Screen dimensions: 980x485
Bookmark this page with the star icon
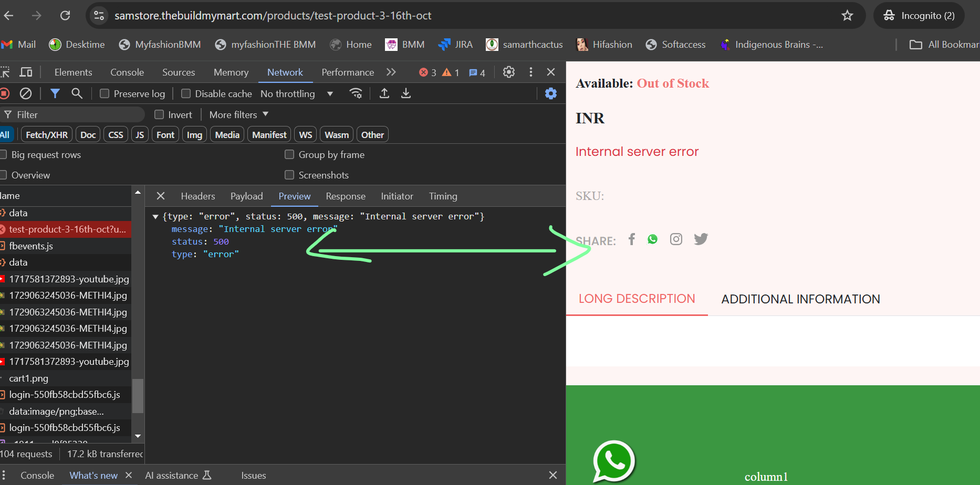tap(847, 16)
